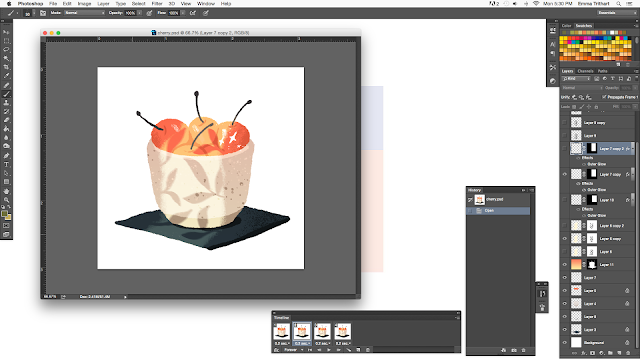640x360 pixels.
Task: Select the Clone Stamp tool
Action: point(6,103)
